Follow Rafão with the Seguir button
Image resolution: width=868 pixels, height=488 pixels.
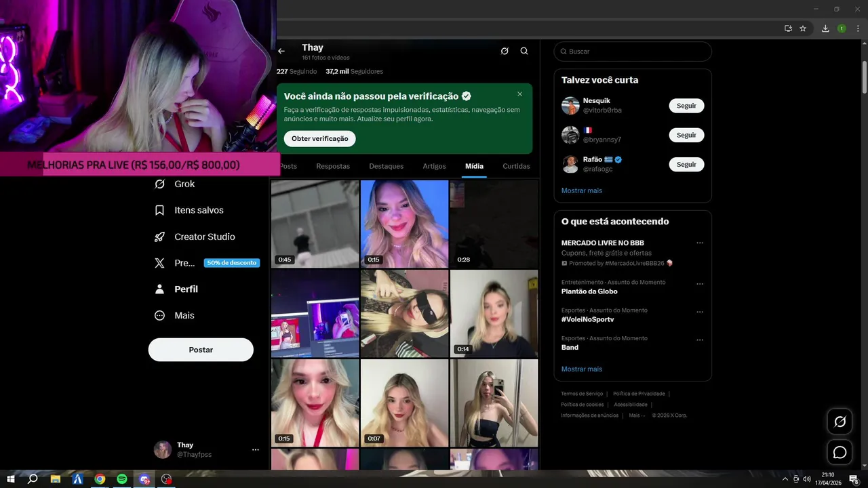coord(686,164)
